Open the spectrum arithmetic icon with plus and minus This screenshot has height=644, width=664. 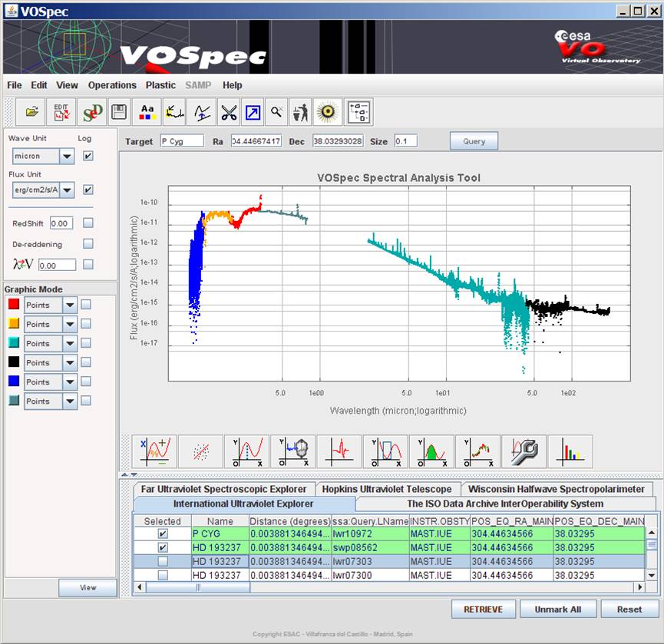(x=154, y=451)
